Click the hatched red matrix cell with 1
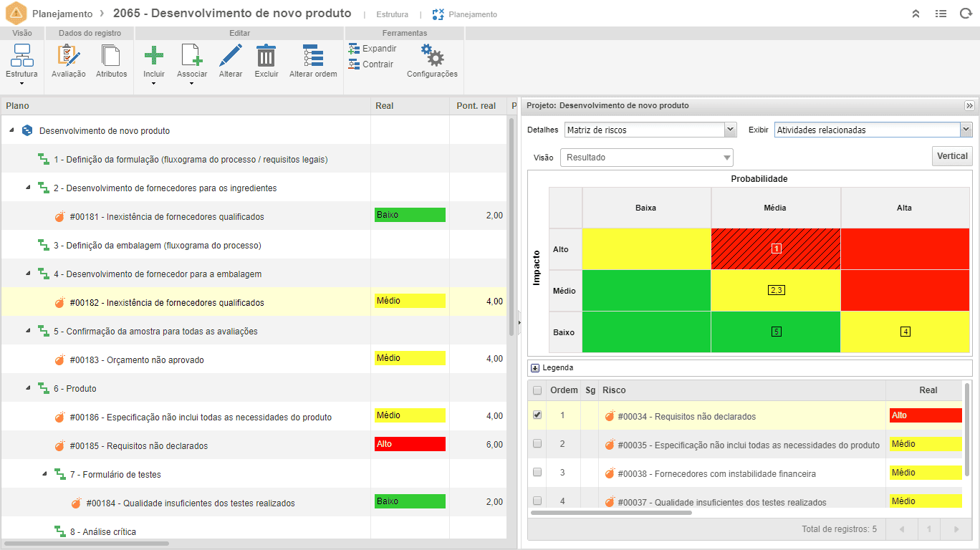Image resolution: width=980 pixels, height=550 pixels. [776, 249]
